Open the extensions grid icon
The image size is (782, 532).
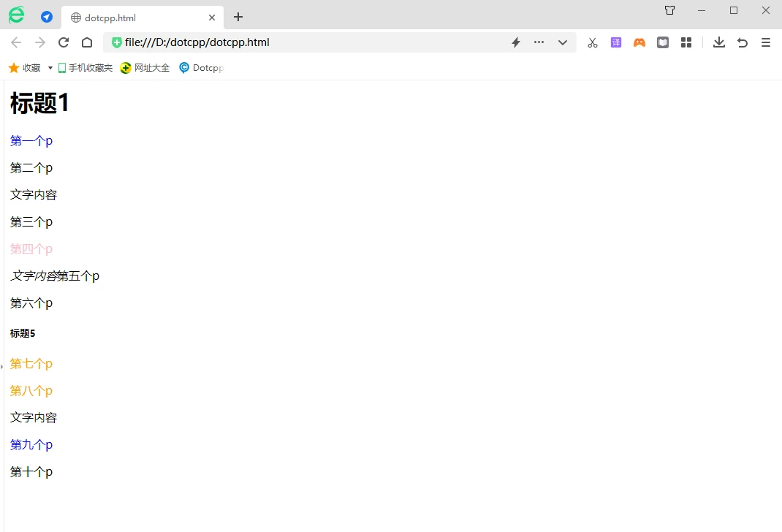tap(686, 42)
